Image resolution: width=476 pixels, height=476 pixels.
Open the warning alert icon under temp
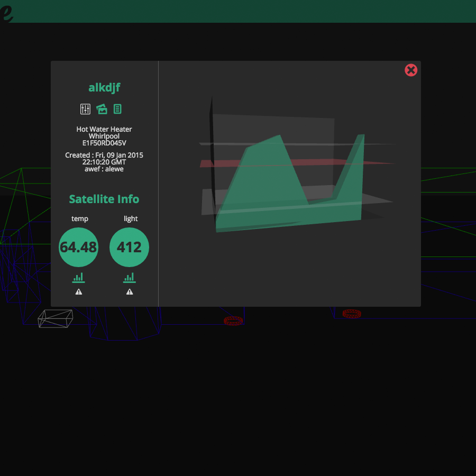79,292
